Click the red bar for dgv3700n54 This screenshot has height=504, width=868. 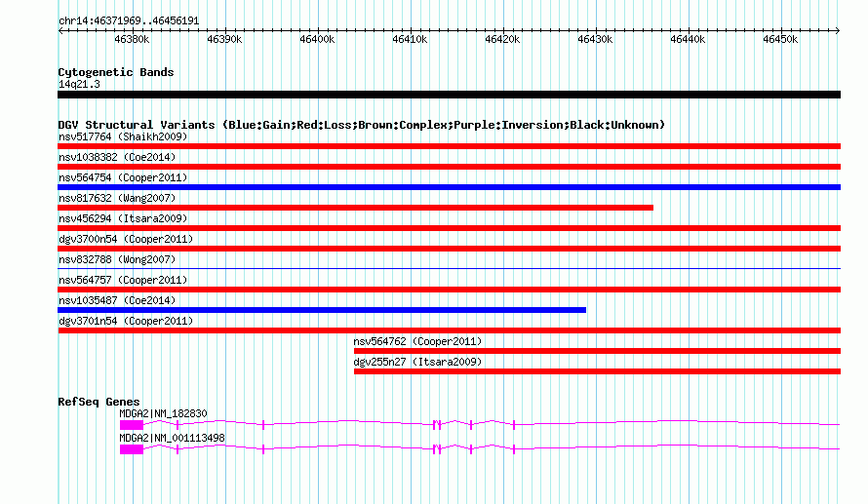[x=449, y=249]
